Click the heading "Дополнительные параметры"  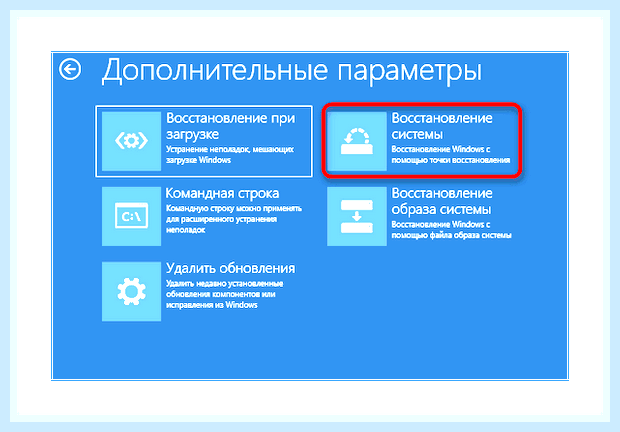292,70
